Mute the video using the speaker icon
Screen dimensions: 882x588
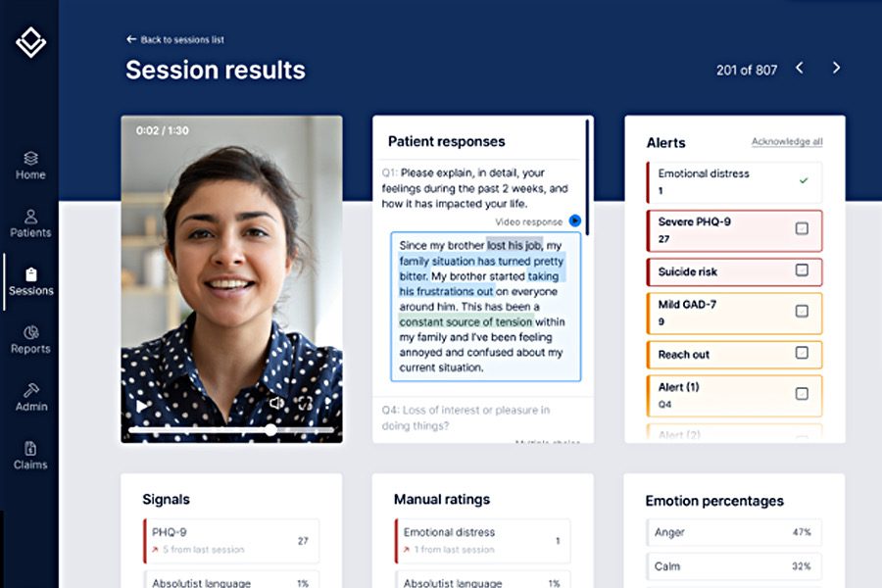point(276,404)
